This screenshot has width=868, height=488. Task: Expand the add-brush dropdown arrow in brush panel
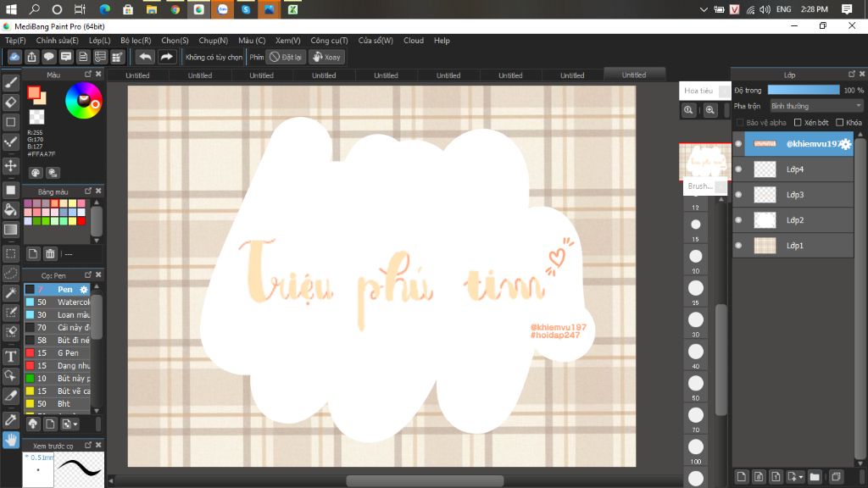click(x=75, y=424)
